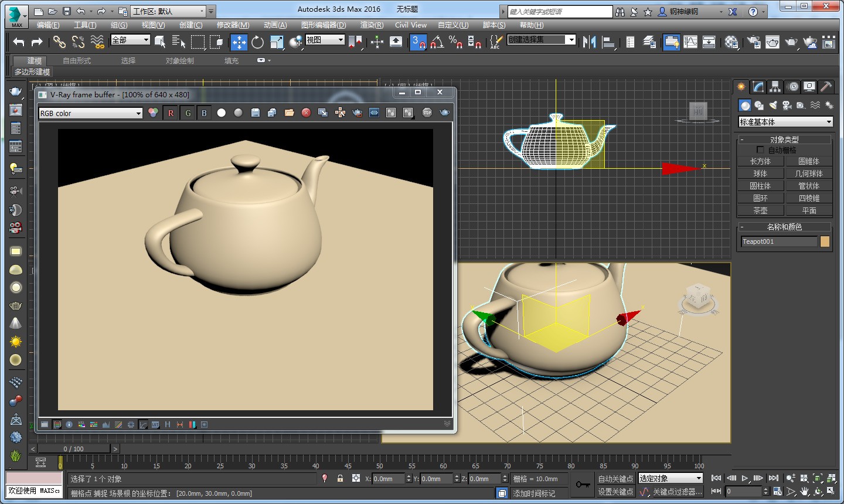The image size is (844, 504).
Task: Open the Civil View menu
Action: pyautogui.click(x=411, y=25)
